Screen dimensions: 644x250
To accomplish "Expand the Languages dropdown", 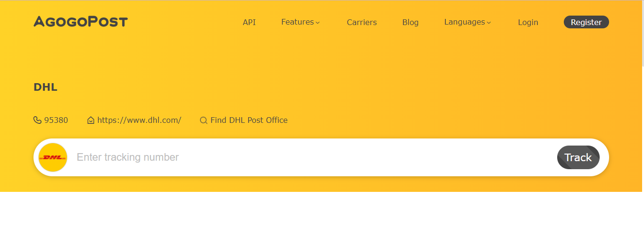I will coord(468,22).
